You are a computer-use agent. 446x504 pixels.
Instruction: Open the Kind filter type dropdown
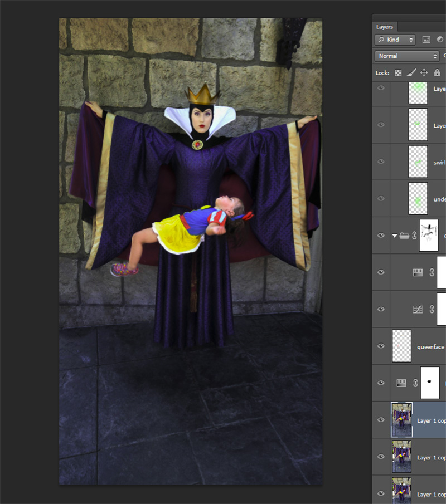click(395, 40)
